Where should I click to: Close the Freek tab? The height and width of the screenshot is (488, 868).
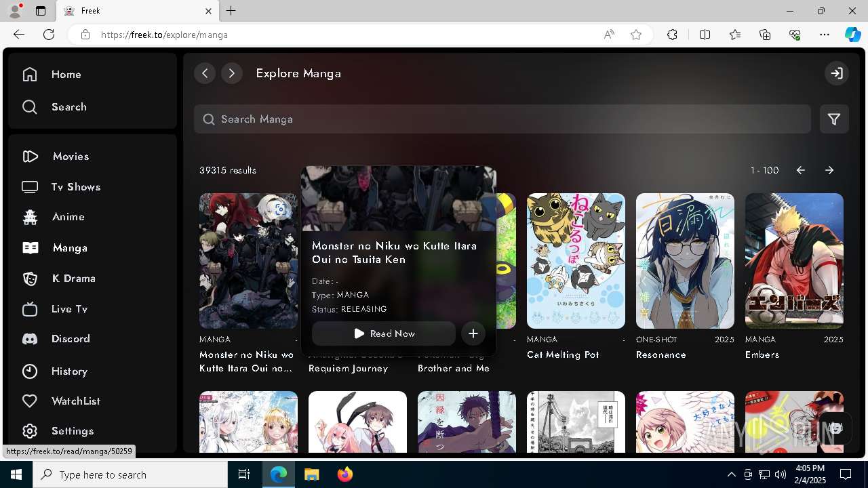[208, 11]
